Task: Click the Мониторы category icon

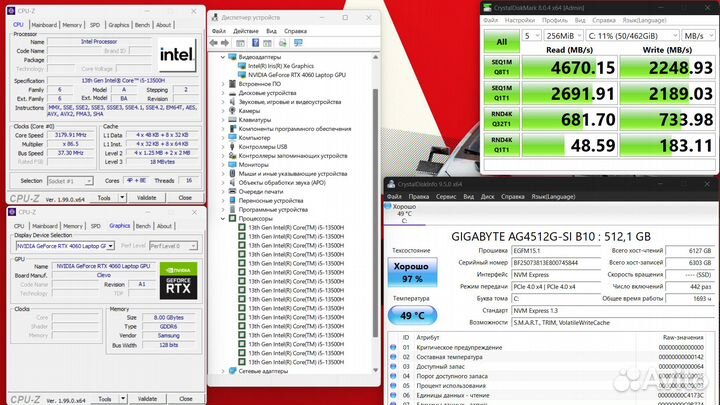Action: [x=232, y=164]
